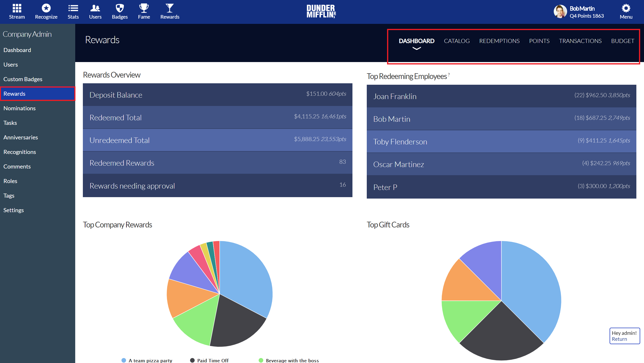644x363 pixels.
Task: Open the Badges shield icon
Action: click(x=119, y=8)
